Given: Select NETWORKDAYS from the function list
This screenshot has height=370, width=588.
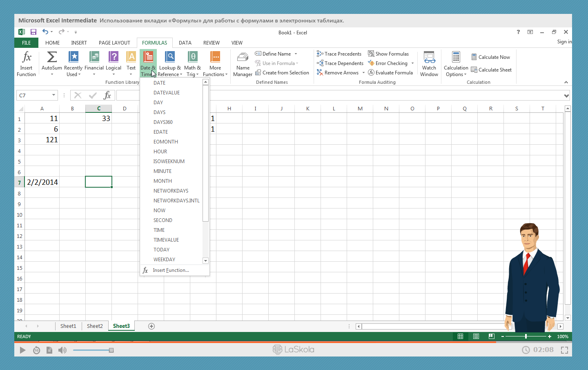Looking at the screenshot, I should tap(171, 191).
